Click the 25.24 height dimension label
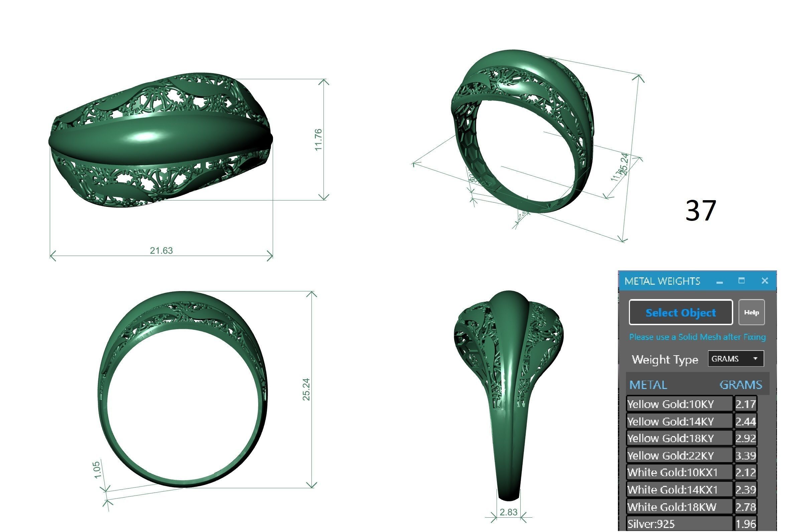 [x=306, y=389]
